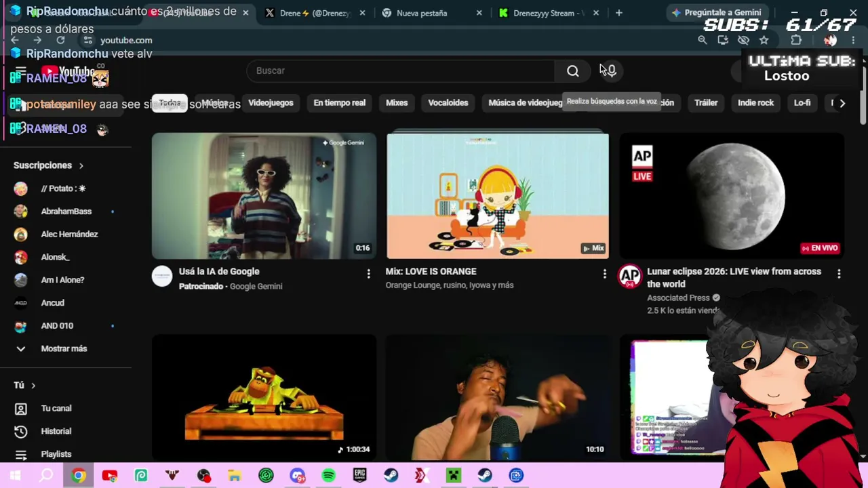
Task: Select the En tiempo real filter chip
Action: point(339,103)
